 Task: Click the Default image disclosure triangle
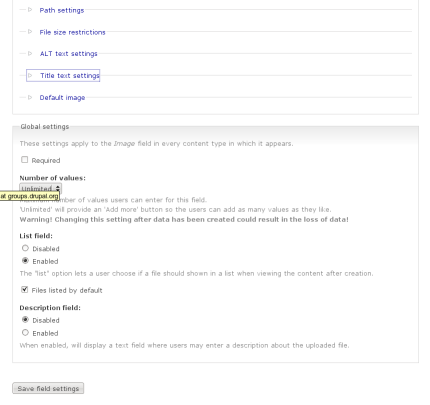pyautogui.click(x=30, y=97)
